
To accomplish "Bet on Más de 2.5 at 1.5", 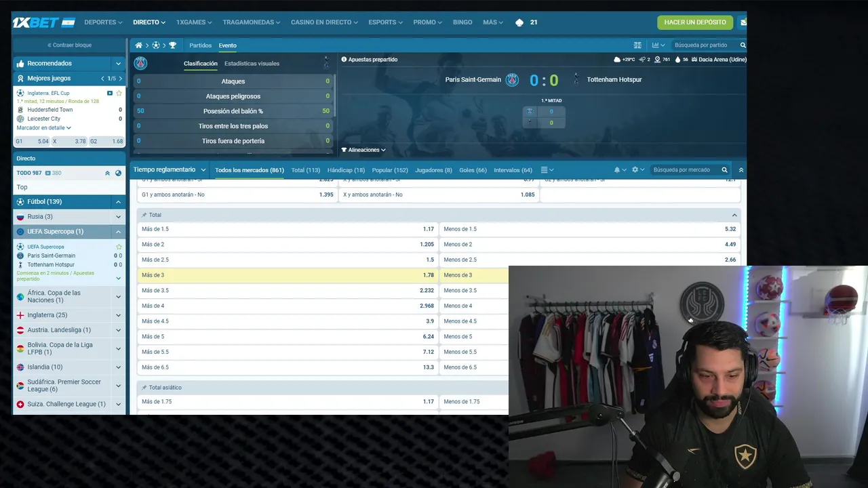I will coord(288,260).
